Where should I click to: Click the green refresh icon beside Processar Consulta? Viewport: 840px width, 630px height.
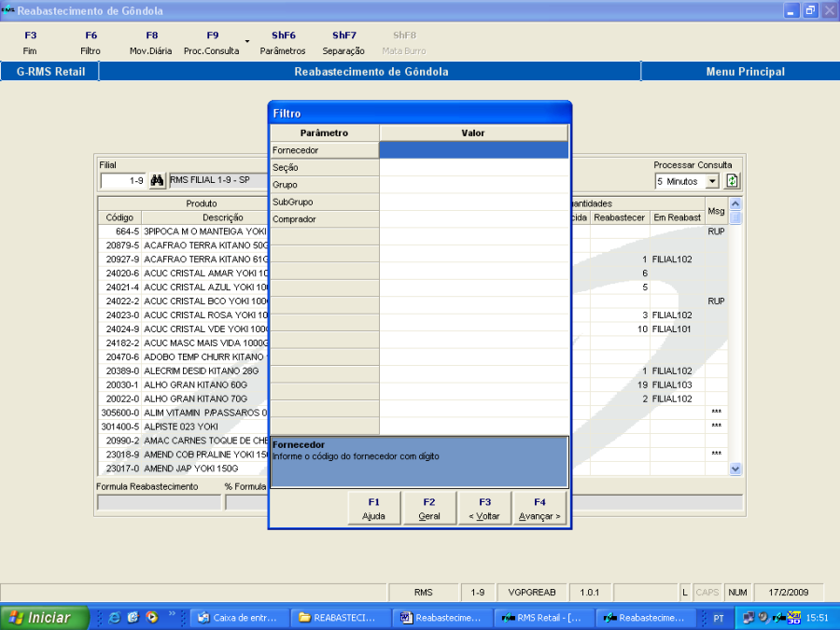pyautogui.click(x=733, y=181)
